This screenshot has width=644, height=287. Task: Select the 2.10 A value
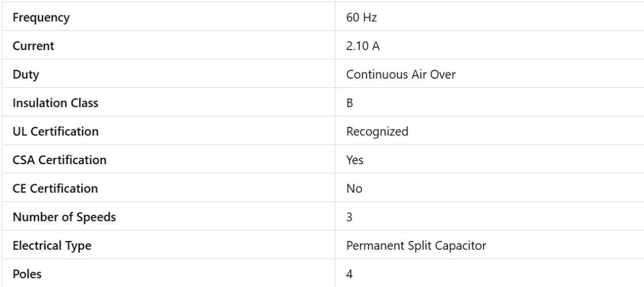coord(362,46)
